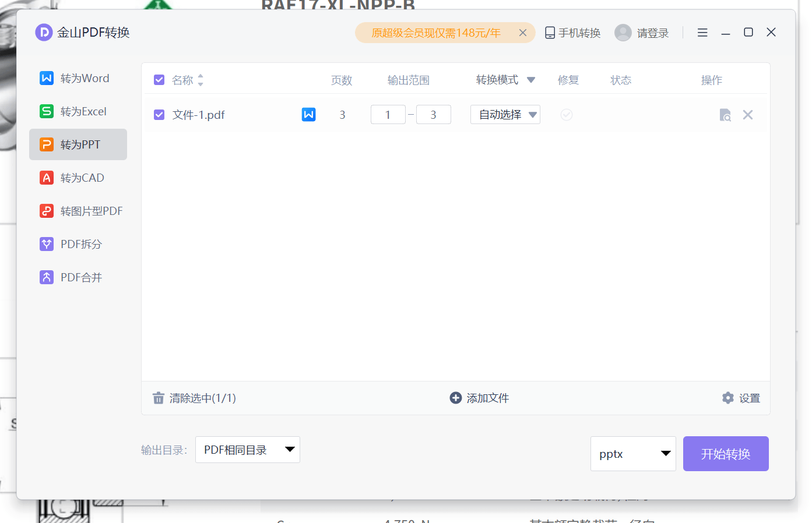Click the 操作 column header

(712, 80)
